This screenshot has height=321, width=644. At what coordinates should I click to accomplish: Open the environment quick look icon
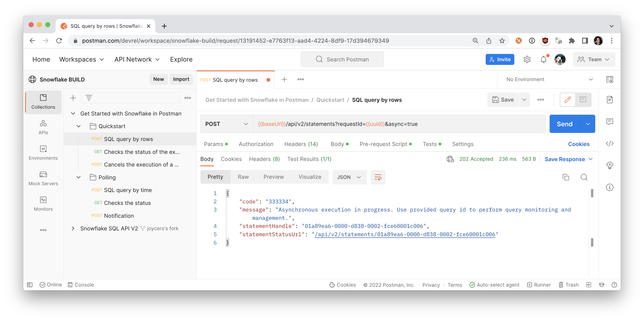point(610,79)
